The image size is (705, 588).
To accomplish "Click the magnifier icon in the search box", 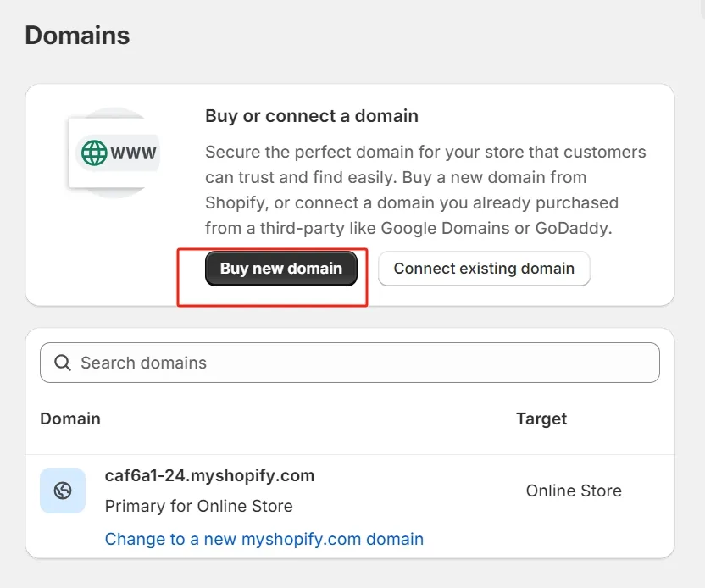I will 62,363.
